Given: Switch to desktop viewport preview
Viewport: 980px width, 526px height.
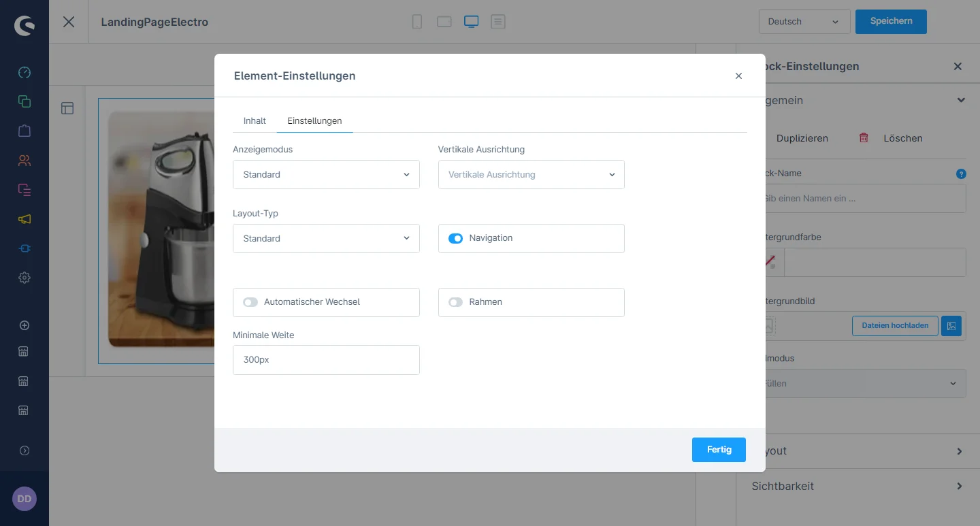Looking at the screenshot, I should point(471,22).
